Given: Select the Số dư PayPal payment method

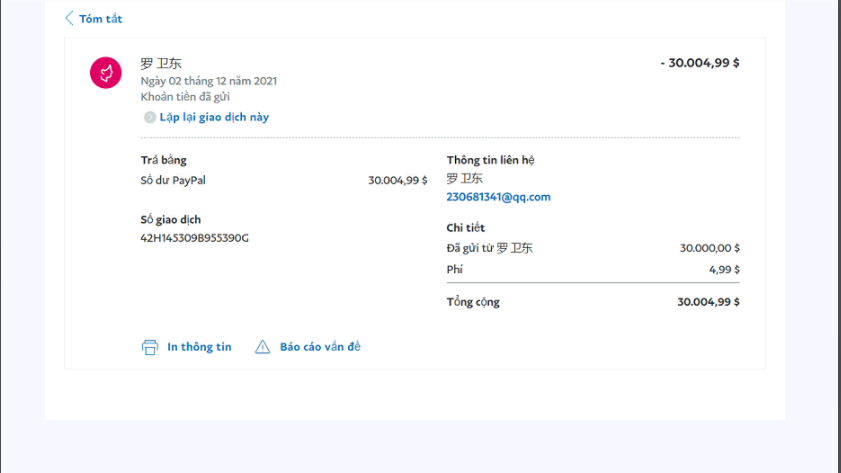Looking at the screenshot, I should [x=173, y=181].
